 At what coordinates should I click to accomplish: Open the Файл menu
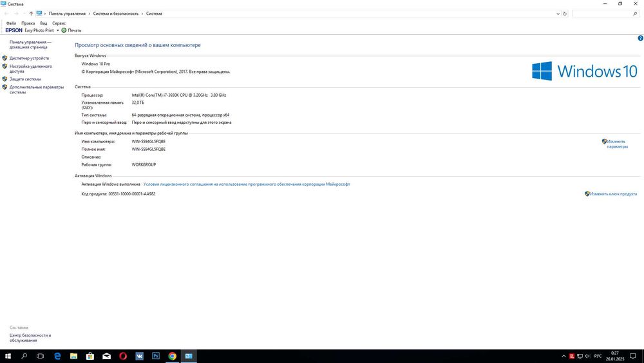coord(11,23)
